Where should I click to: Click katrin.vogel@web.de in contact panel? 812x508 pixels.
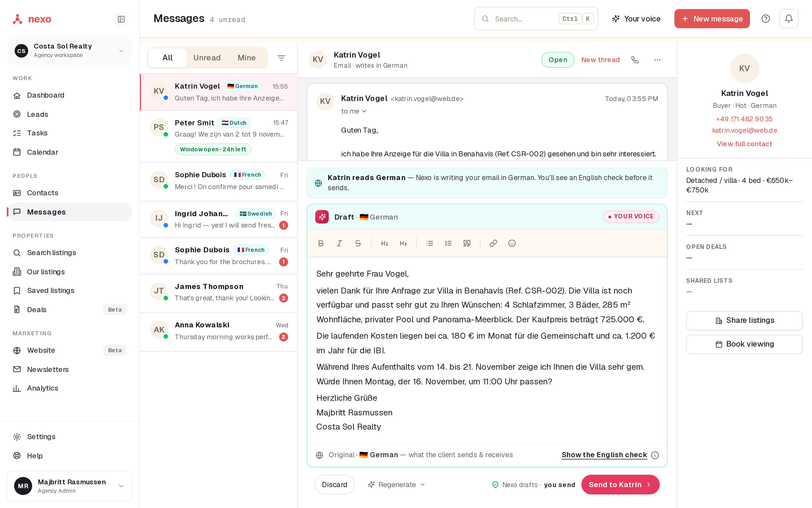click(744, 130)
